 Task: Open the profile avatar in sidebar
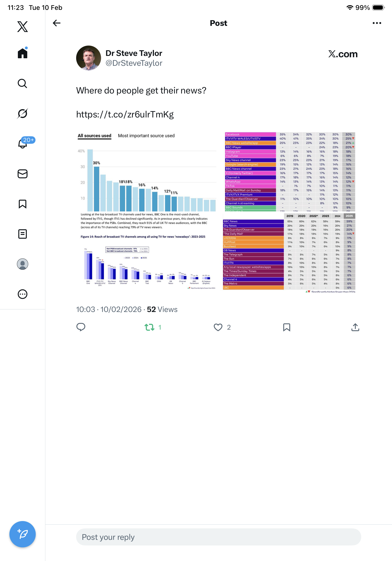click(23, 264)
